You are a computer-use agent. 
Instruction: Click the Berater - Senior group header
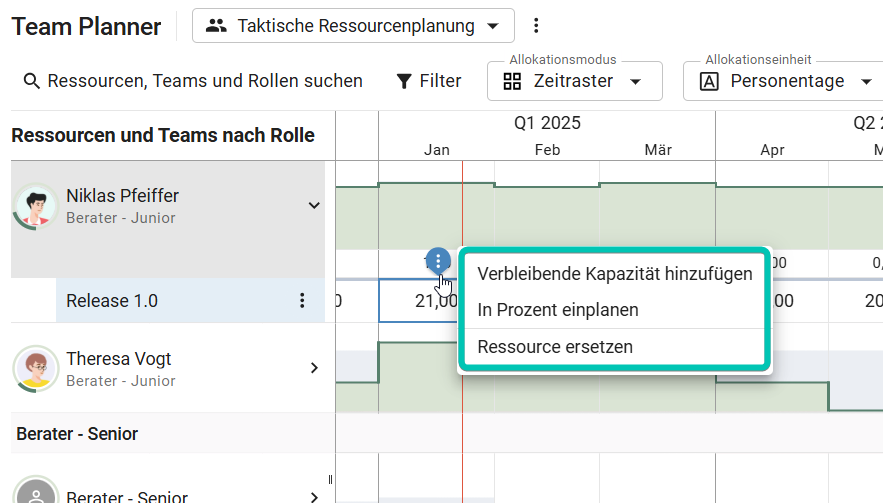77,434
